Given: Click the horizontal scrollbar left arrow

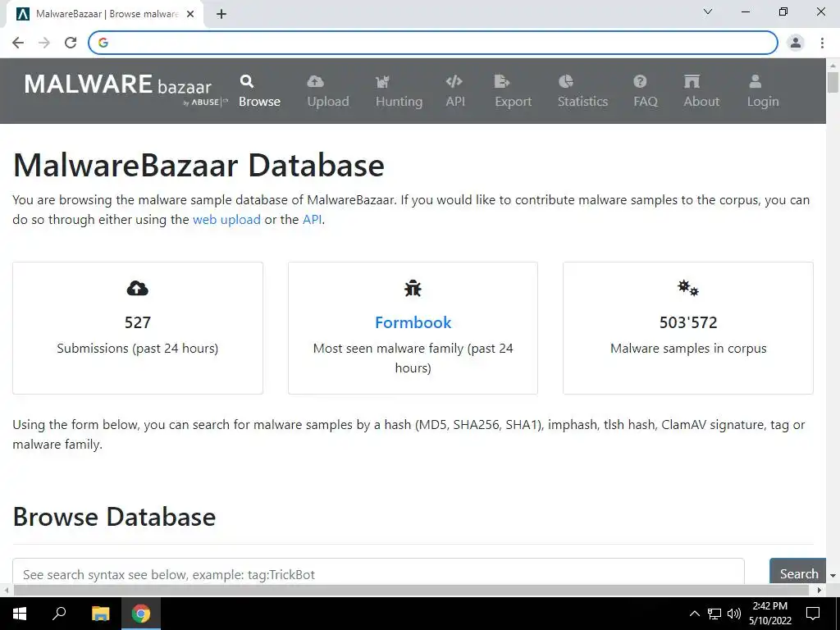Looking at the screenshot, I should (7, 591).
